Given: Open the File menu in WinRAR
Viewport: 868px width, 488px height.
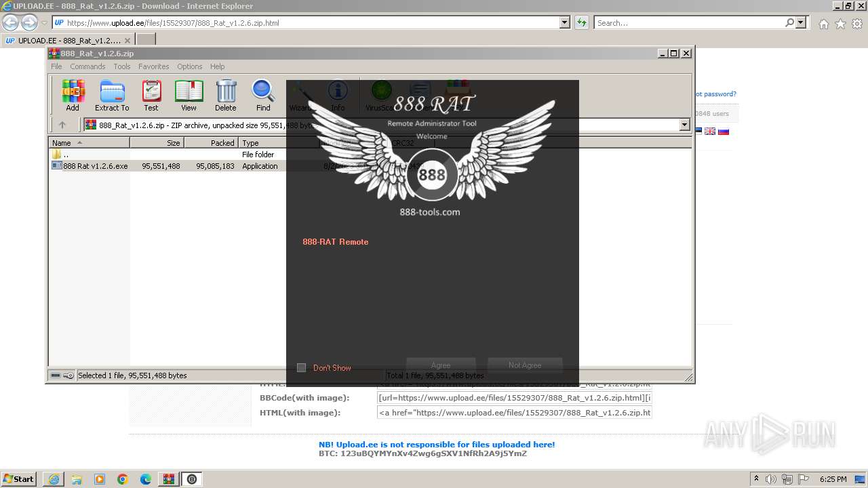Looking at the screenshot, I should coord(56,66).
